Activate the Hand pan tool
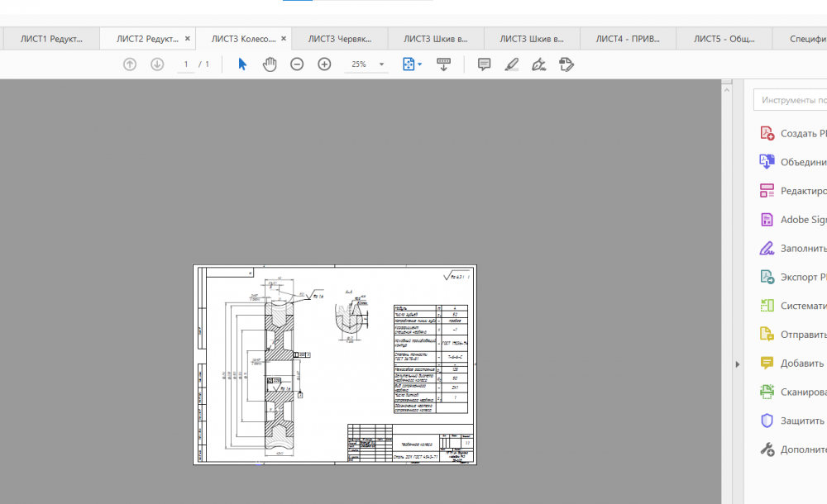 [x=270, y=64]
